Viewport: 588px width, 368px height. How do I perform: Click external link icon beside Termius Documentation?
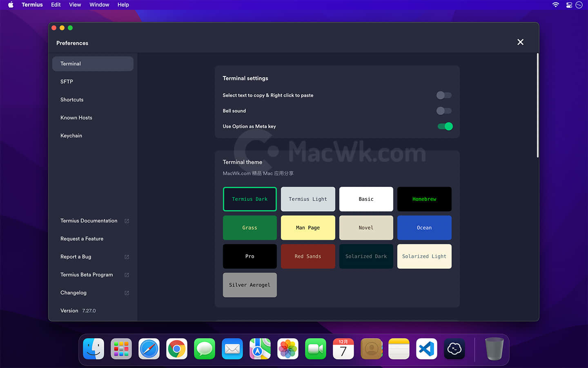tap(127, 221)
